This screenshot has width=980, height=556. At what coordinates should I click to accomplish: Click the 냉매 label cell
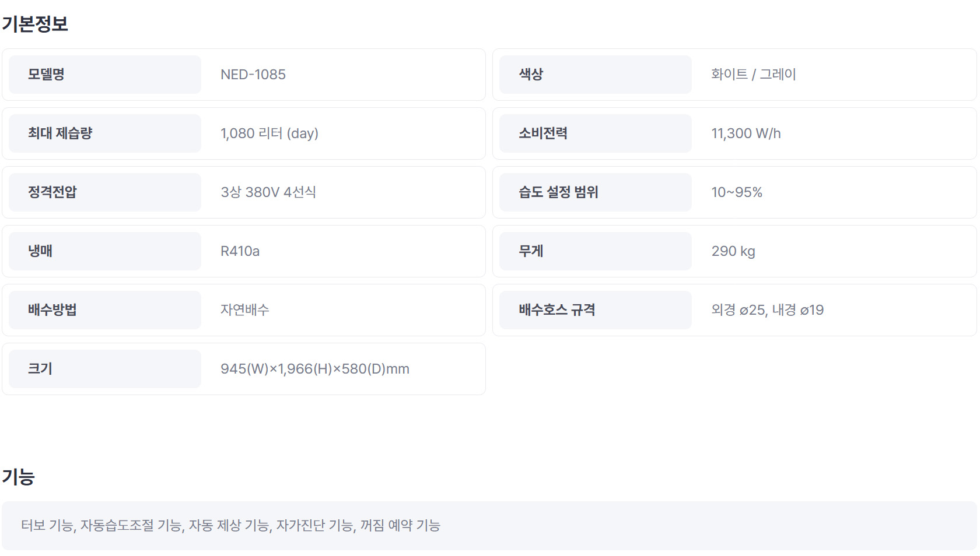[x=105, y=251]
